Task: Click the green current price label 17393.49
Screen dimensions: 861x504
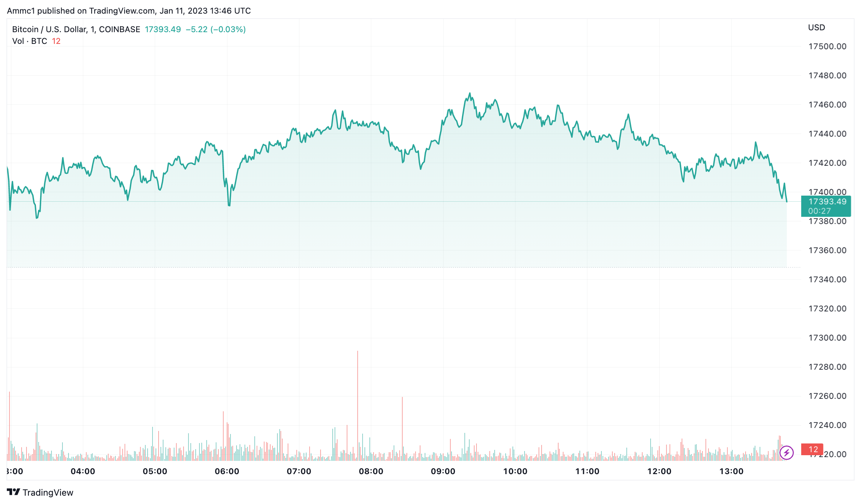Action: coord(827,202)
